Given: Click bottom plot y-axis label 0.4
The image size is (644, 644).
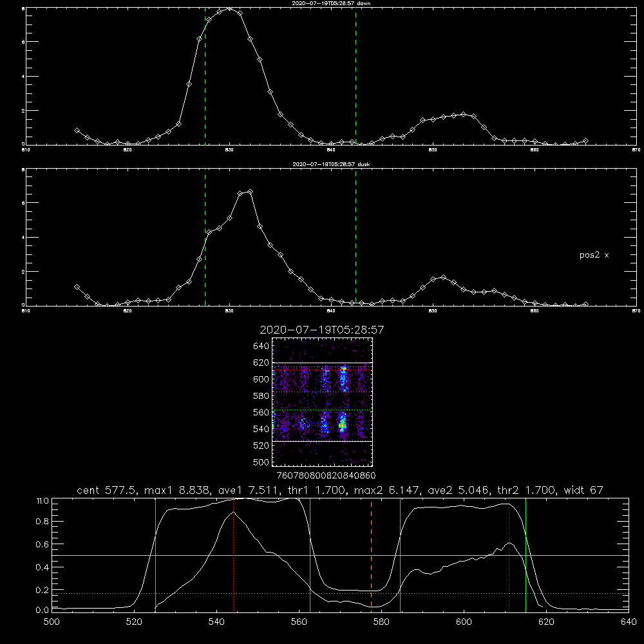Looking at the screenshot, I should 42,567.
